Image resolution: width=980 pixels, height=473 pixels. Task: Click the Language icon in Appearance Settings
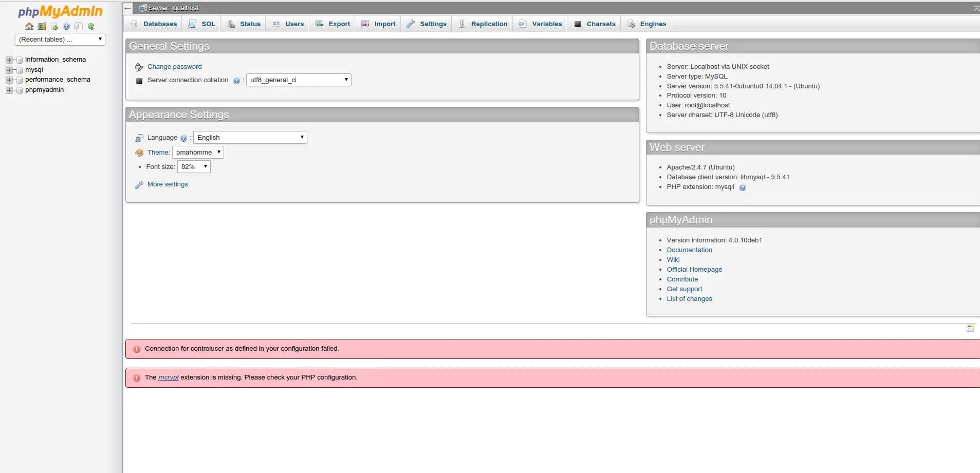pos(139,138)
